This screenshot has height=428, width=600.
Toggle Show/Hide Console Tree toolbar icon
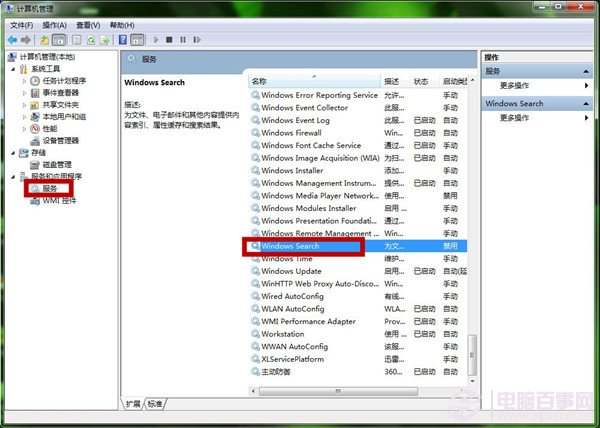(59, 40)
